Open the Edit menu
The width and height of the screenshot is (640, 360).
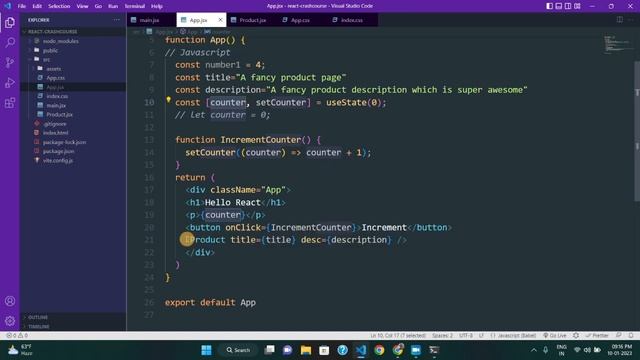pos(37,6)
